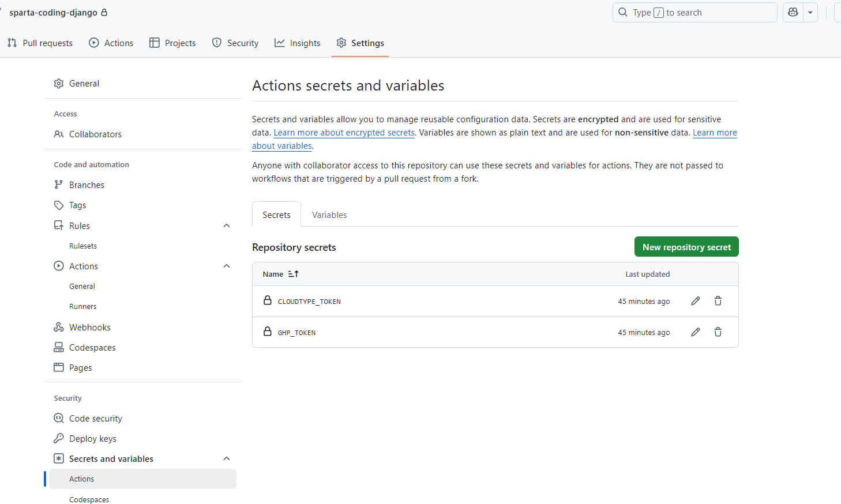Open the Copilot icon in the header
The width and height of the screenshot is (841, 504).
point(793,12)
